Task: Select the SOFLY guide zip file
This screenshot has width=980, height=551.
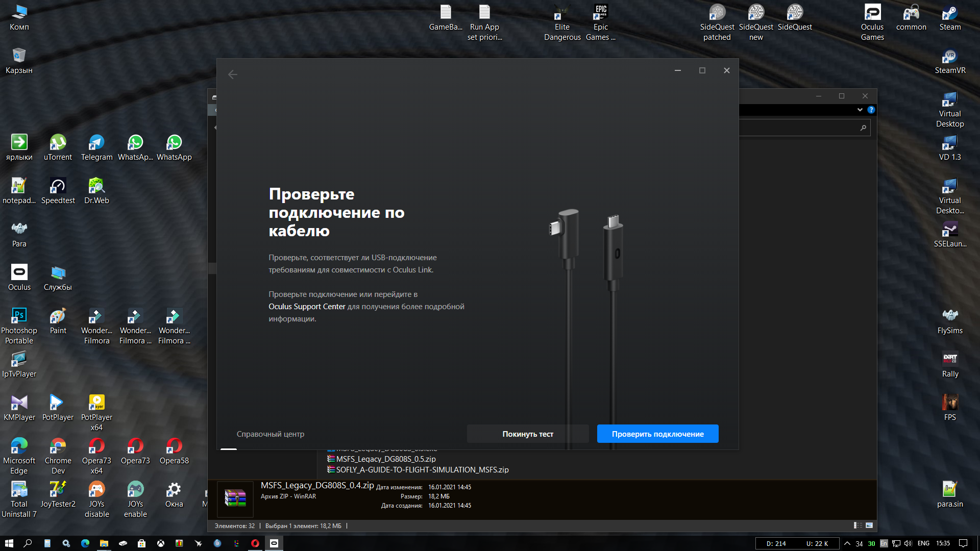Action: point(422,470)
